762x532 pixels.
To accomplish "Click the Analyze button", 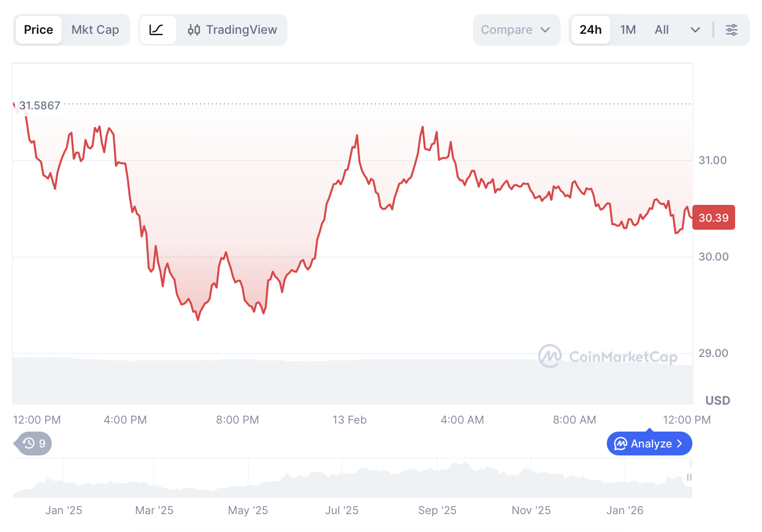I will click(649, 443).
